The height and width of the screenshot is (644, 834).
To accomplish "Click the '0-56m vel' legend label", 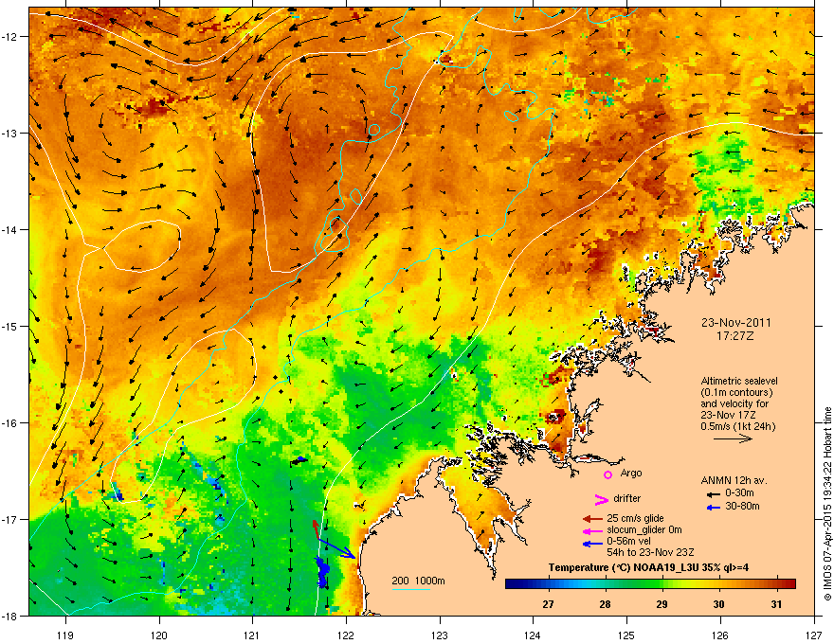I will click(628, 542).
